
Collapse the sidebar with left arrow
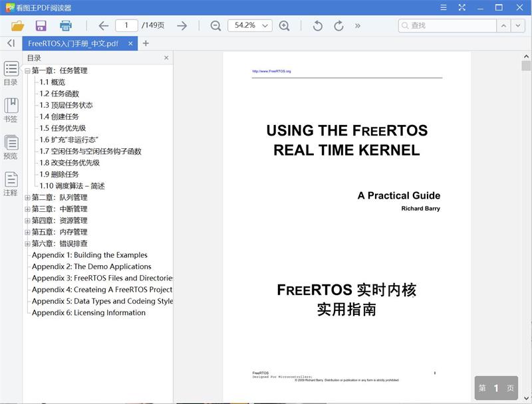click(x=11, y=43)
